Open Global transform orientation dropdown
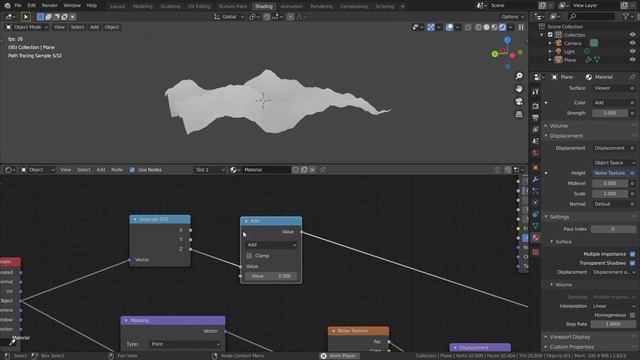This screenshot has height=360, width=640. point(229,17)
